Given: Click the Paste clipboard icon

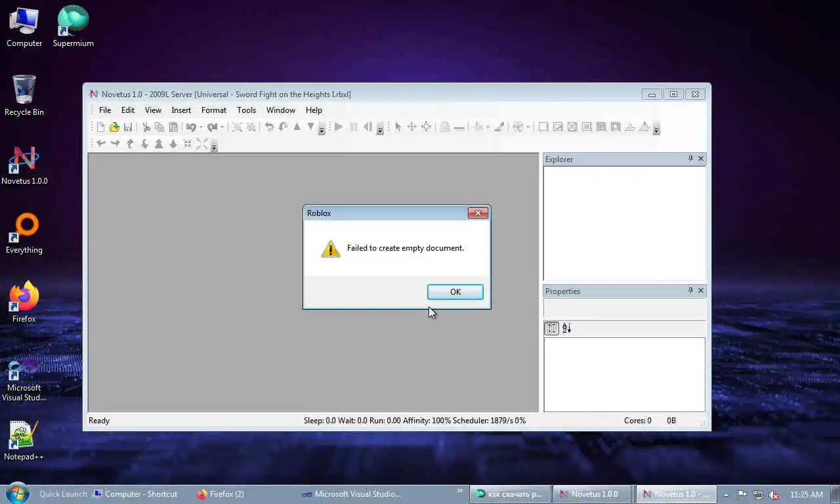Looking at the screenshot, I should tap(173, 127).
